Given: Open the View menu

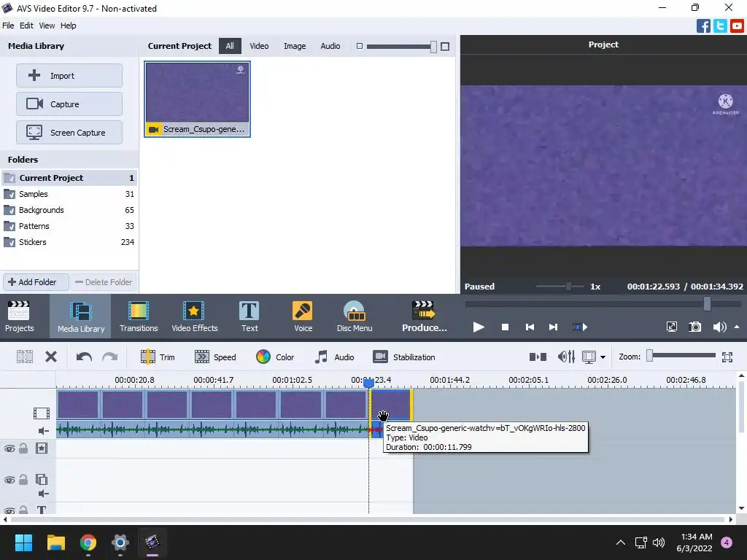Looking at the screenshot, I should pos(47,26).
